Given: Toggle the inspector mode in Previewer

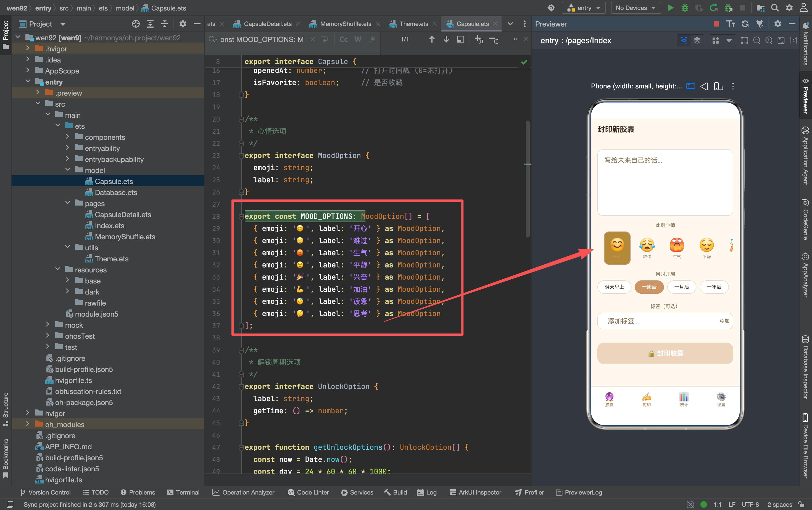Looking at the screenshot, I should tap(684, 41).
